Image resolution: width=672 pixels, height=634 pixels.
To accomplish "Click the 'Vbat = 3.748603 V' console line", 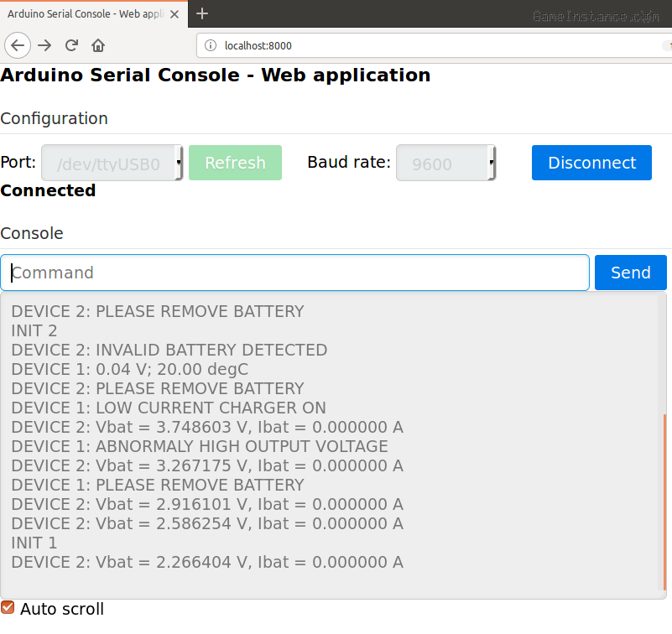I will point(207,427).
